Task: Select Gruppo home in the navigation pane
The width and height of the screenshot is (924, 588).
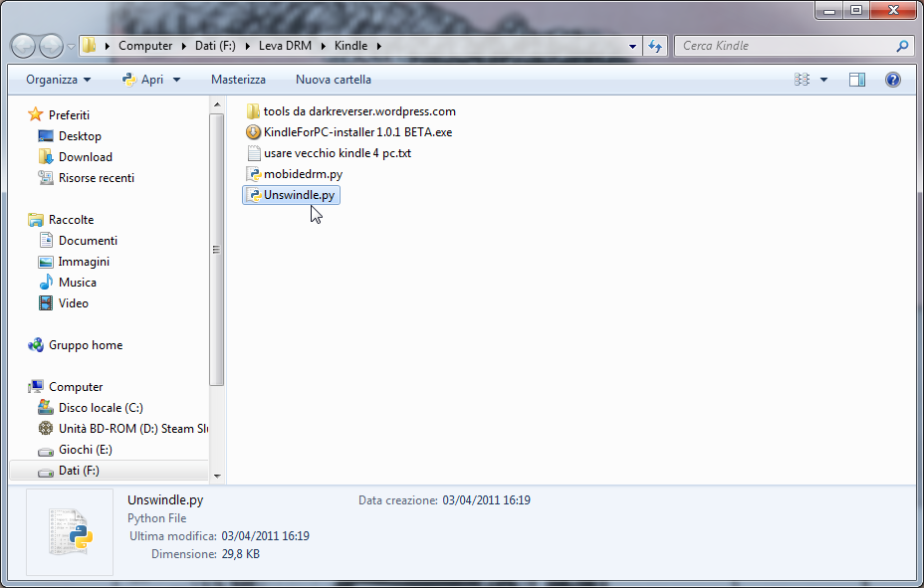Action: [x=86, y=345]
